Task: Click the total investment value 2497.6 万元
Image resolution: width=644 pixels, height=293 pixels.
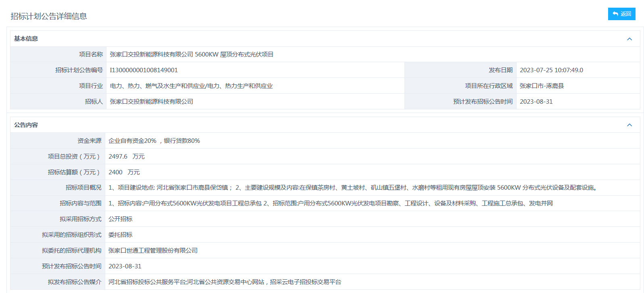Action: (126, 157)
